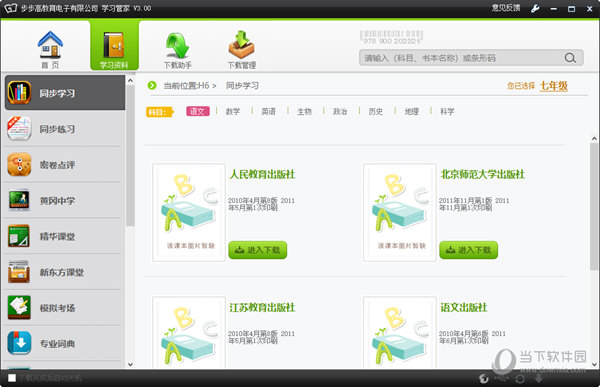Viewport: 600px width, 387px height.
Task: Click the download arrow icon in status bar
Action: [538, 379]
